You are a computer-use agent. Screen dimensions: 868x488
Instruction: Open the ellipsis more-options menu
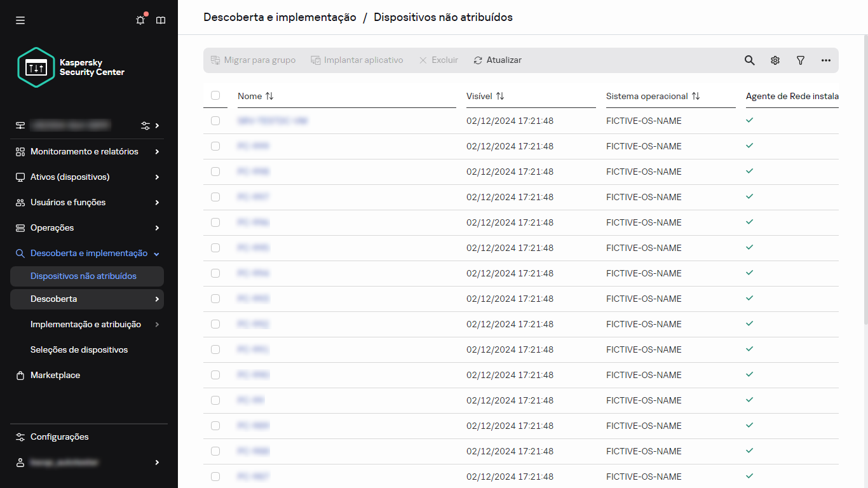(825, 60)
